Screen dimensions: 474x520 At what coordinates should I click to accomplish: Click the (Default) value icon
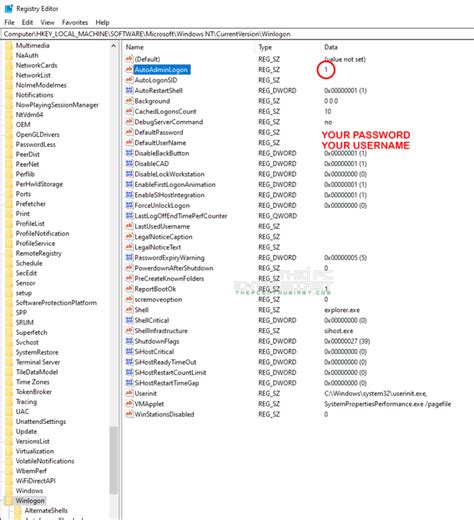point(129,59)
